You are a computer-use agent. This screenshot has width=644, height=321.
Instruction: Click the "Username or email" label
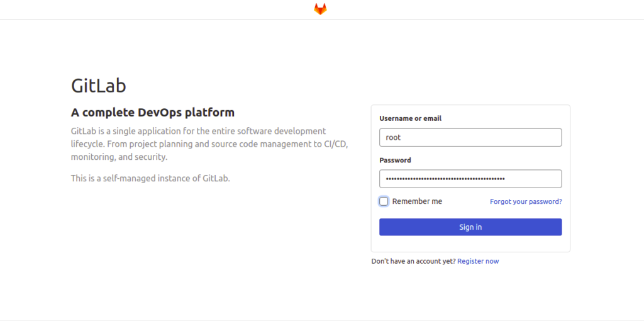[x=410, y=118]
